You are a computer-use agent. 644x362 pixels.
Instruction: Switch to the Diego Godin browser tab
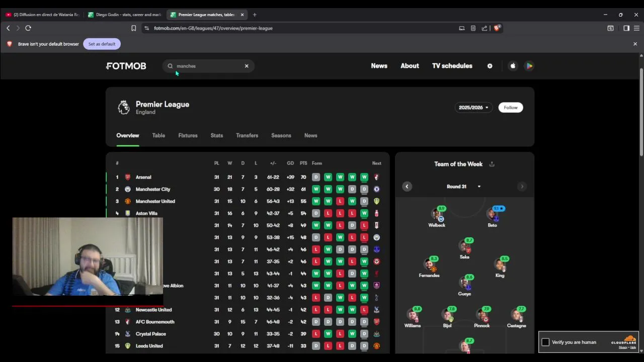(x=125, y=15)
